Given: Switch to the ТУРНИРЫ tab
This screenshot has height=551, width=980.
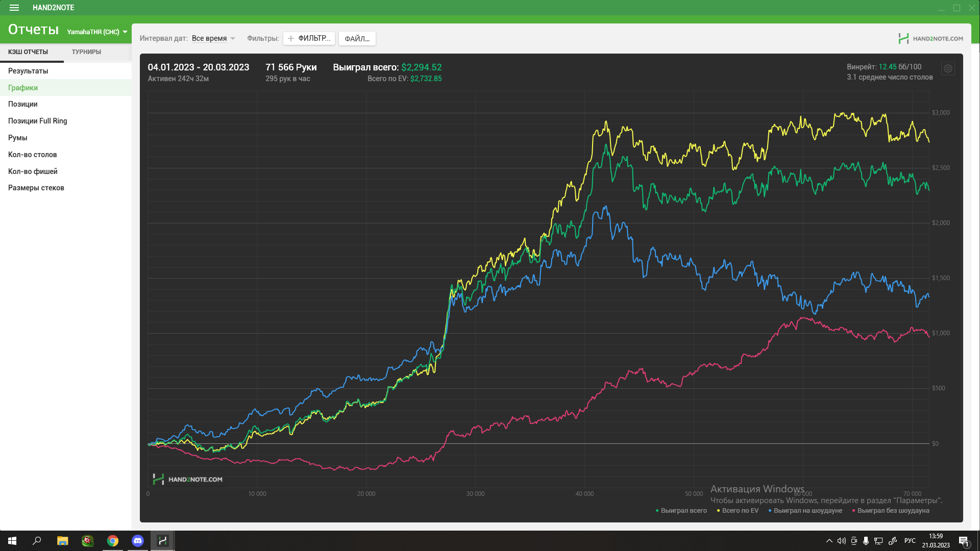Looking at the screenshot, I should (x=86, y=52).
